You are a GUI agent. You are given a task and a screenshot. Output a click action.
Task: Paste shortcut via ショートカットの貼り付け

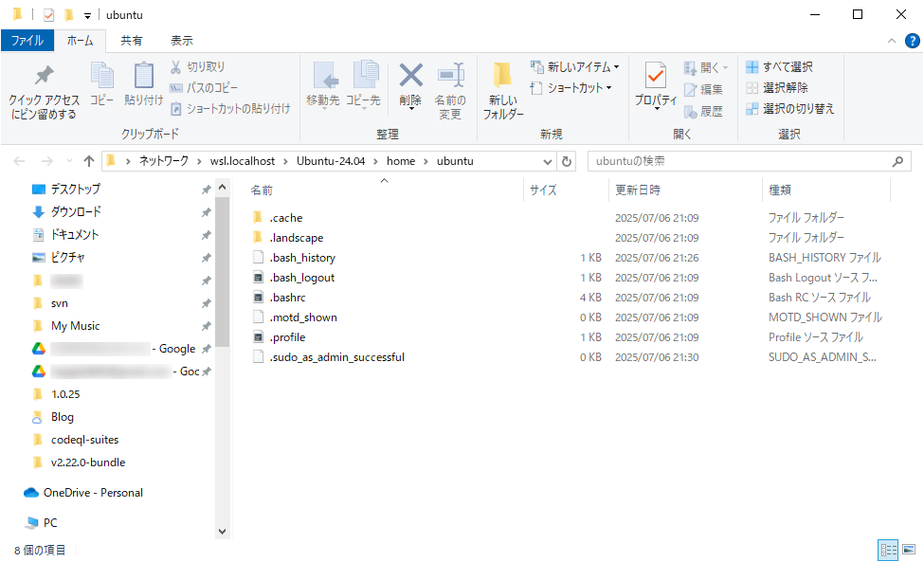[x=230, y=108]
